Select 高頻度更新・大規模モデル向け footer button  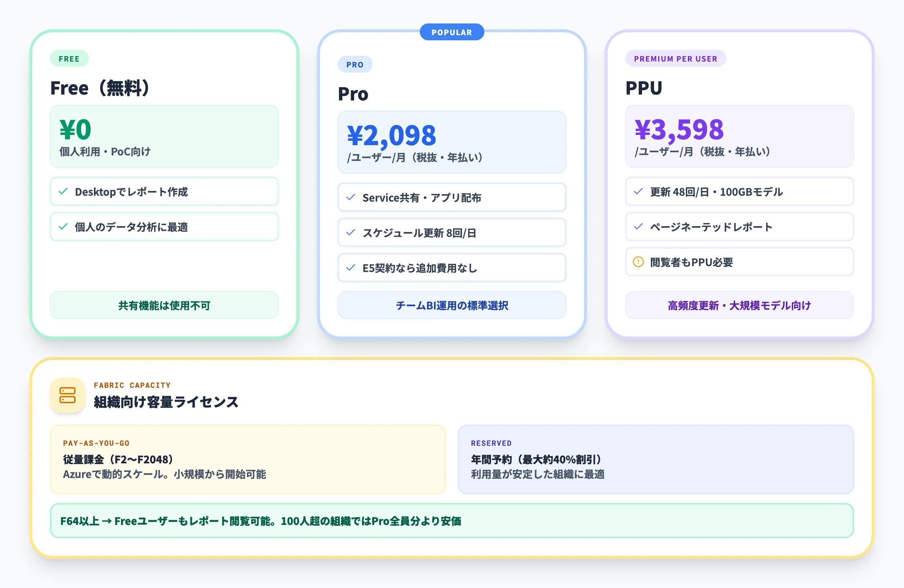pyautogui.click(x=740, y=305)
